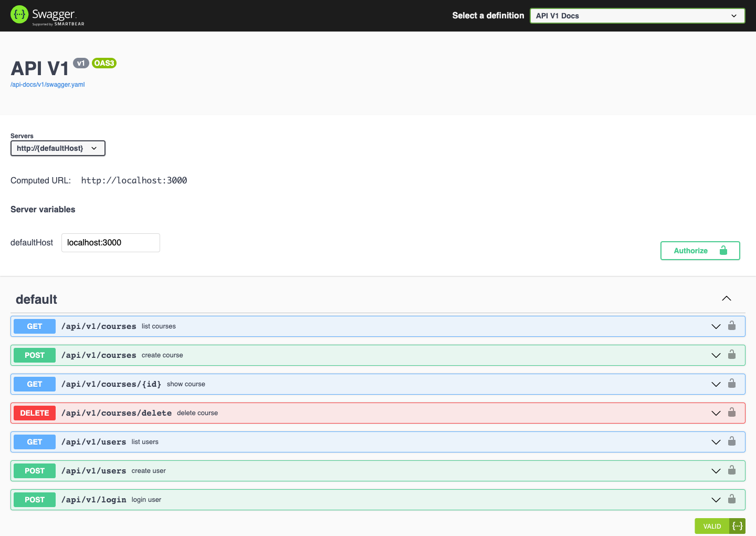Click the lock icon on POST /api/v1/users
The width and height of the screenshot is (756, 536).
(732, 470)
